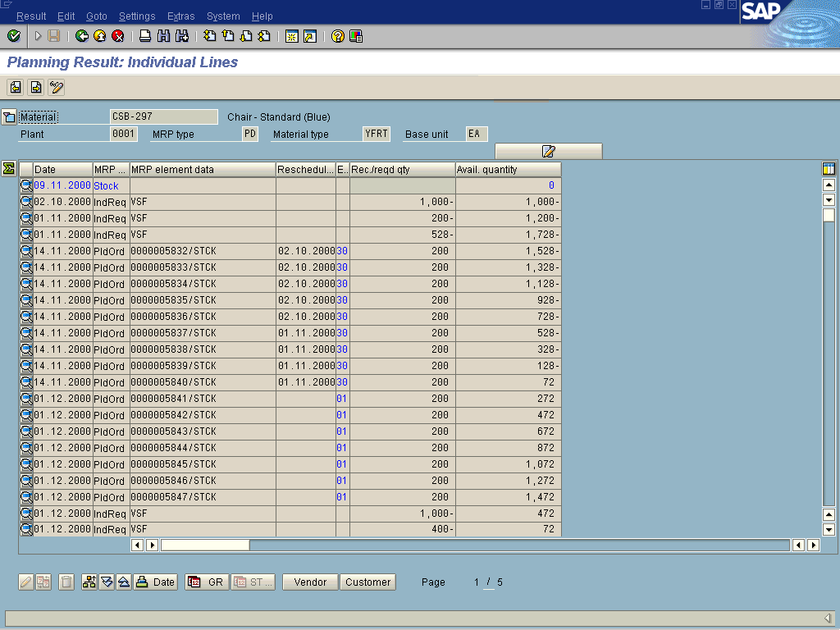Viewport: 840px width, 630px height.
Task: Click the page number field showing 1
Action: pos(477,582)
